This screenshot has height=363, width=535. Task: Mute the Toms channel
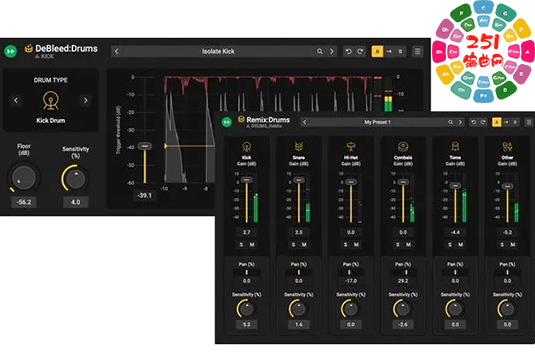[461, 245]
